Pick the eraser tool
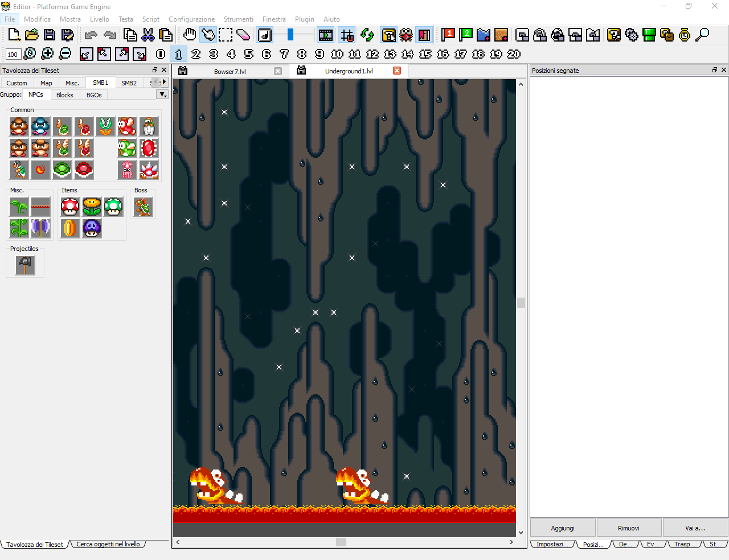This screenshot has height=560, width=729. click(x=243, y=35)
